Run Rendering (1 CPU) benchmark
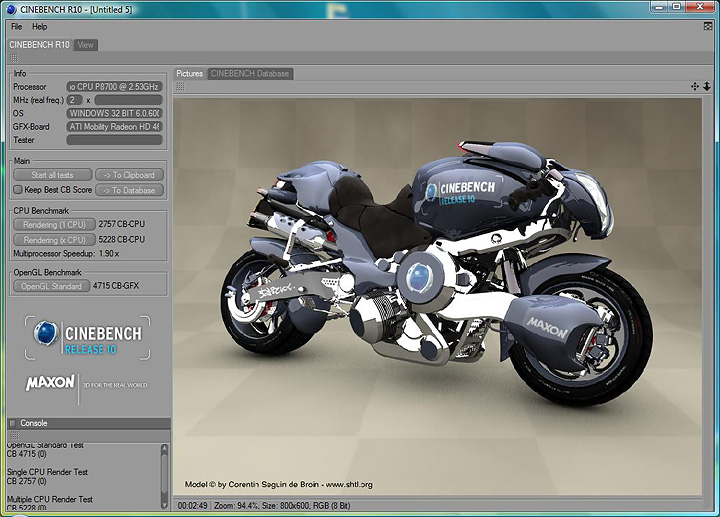Viewport: 720px width, 517px height. [54, 225]
